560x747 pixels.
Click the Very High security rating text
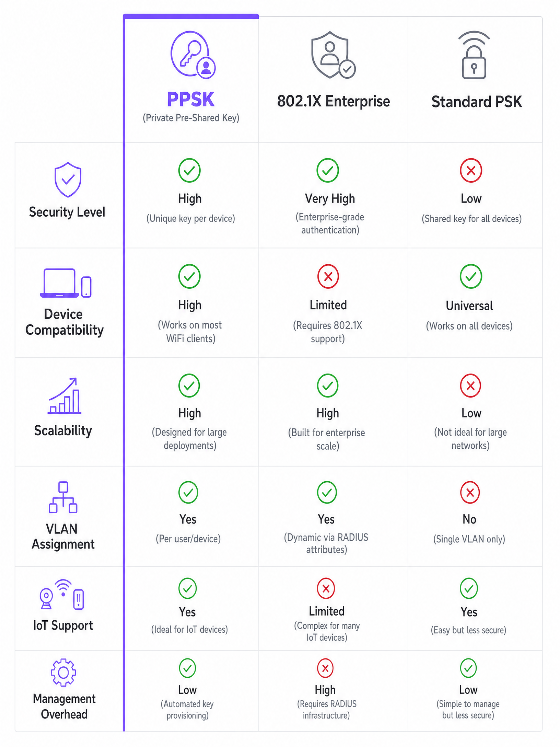pyautogui.click(x=330, y=199)
